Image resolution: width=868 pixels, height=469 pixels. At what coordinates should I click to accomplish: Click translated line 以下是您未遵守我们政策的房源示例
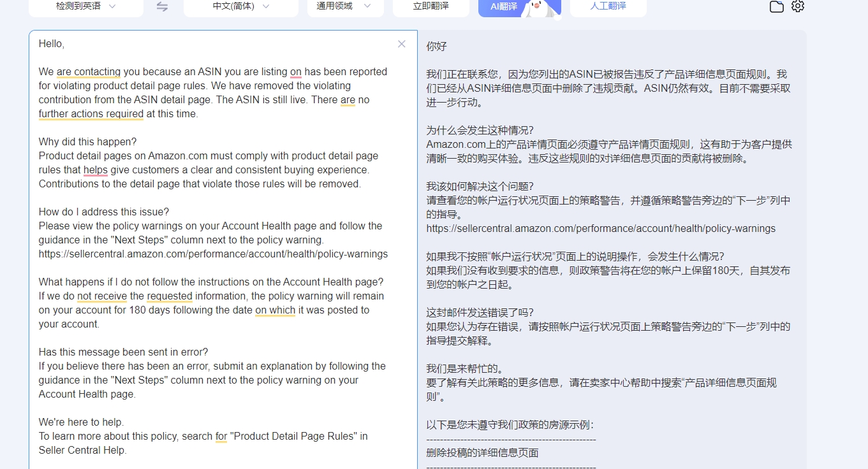(x=510, y=425)
